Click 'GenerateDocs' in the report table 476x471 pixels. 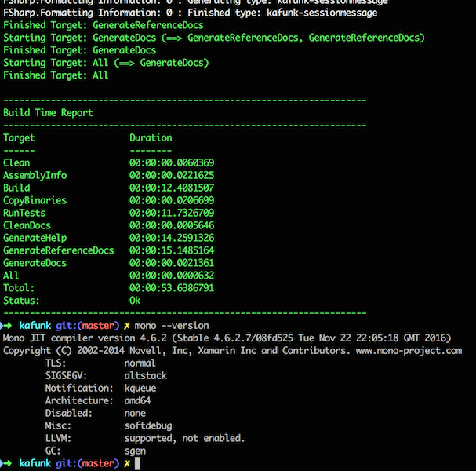click(35, 263)
